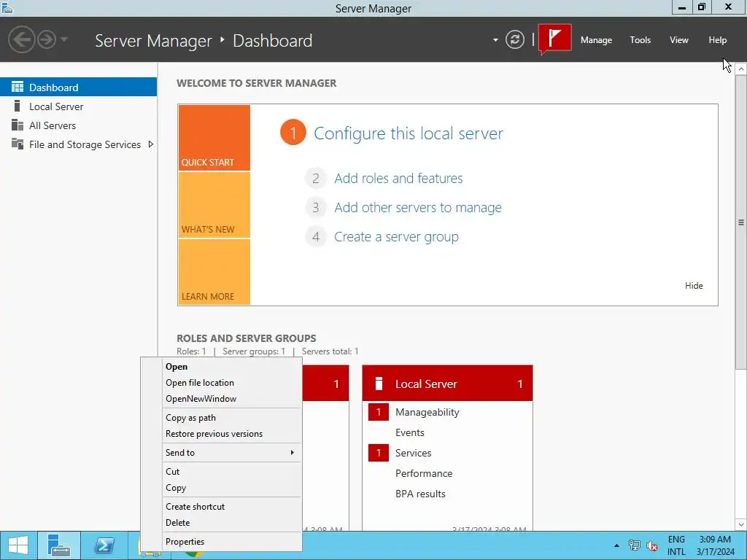Click Events in Local Server tile

[x=410, y=432]
